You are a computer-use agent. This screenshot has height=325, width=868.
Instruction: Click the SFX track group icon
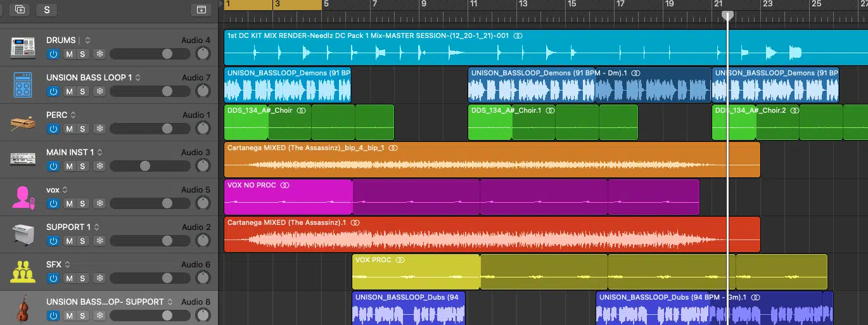pos(22,271)
